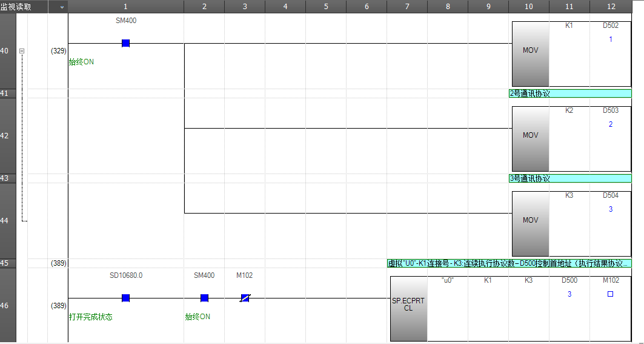This screenshot has height=344, width=644.
Task: Click the MOV instruction block writing D504
Action: coord(530,224)
